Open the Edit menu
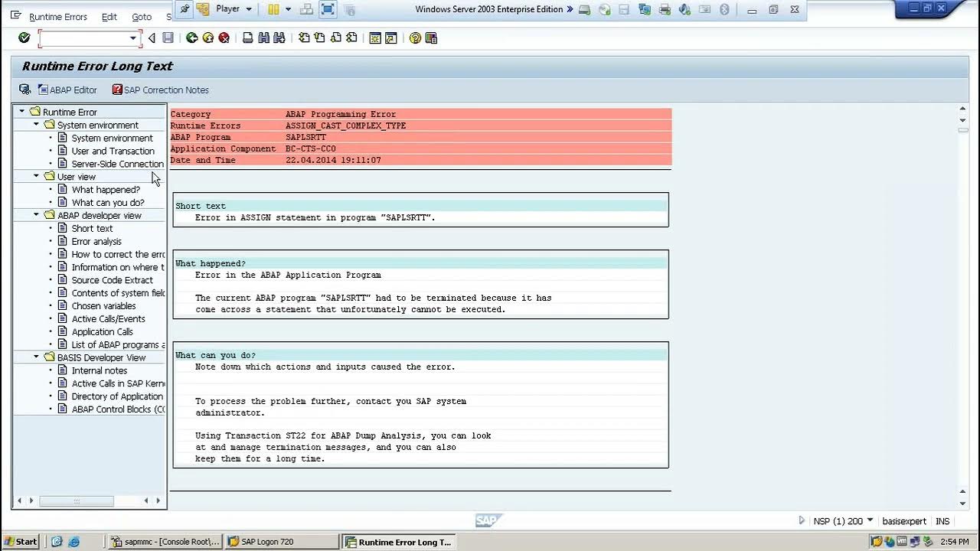The width and height of the screenshot is (980, 551). 109,17
